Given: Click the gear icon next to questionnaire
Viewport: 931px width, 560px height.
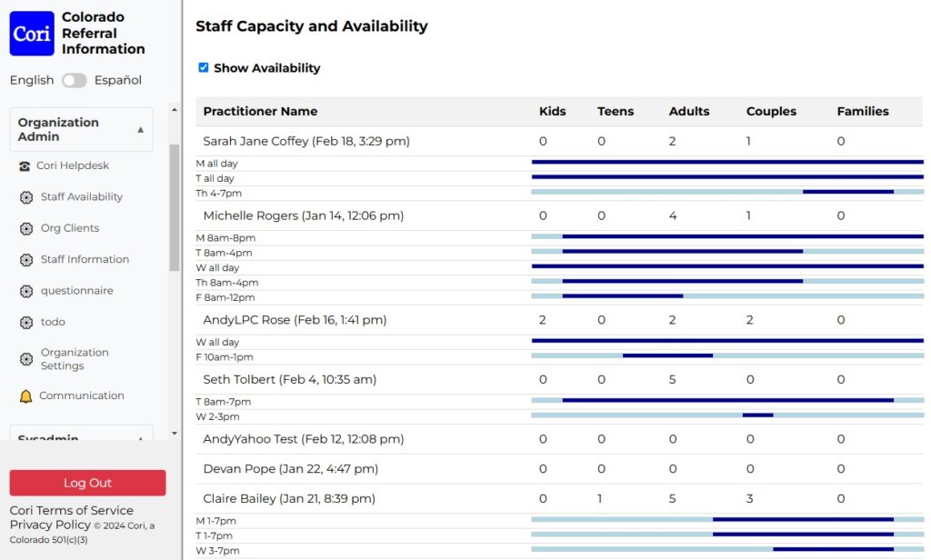Looking at the screenshot, I should (x=26, y=291).
